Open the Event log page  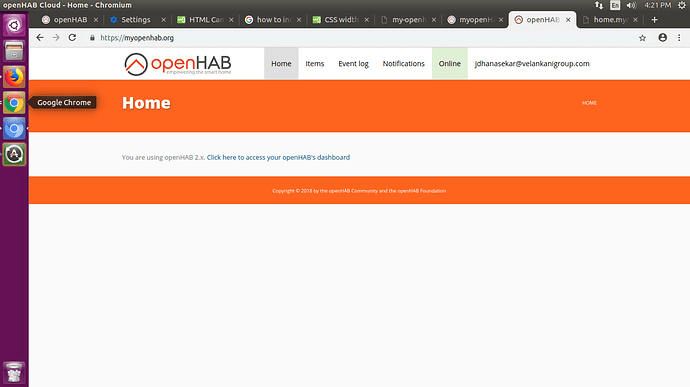[x=353, y=63]
